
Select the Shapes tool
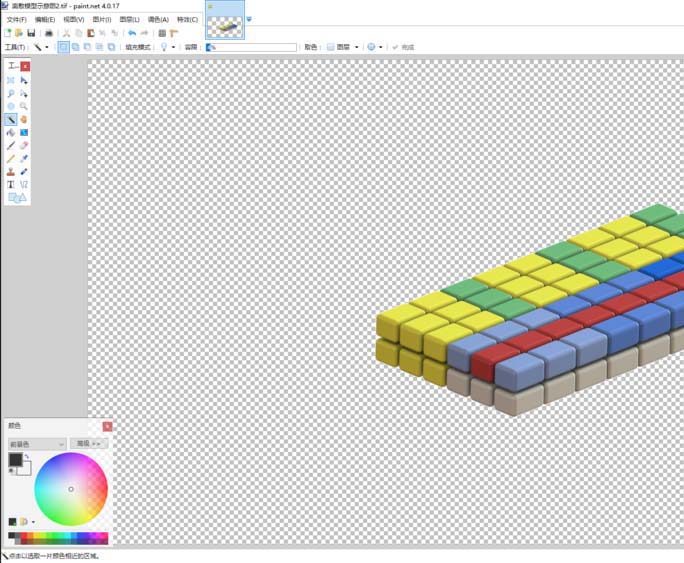17,198
